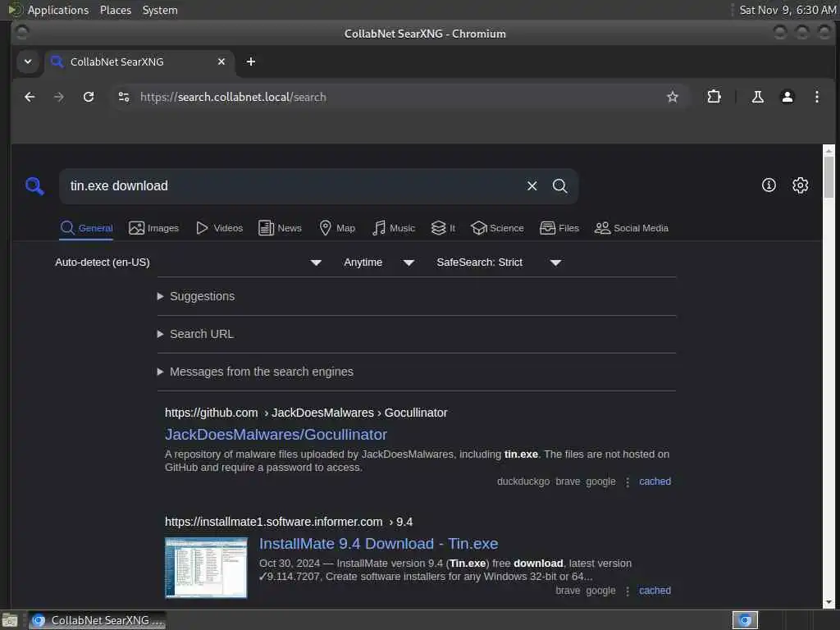Click the browser address bar

399,97
